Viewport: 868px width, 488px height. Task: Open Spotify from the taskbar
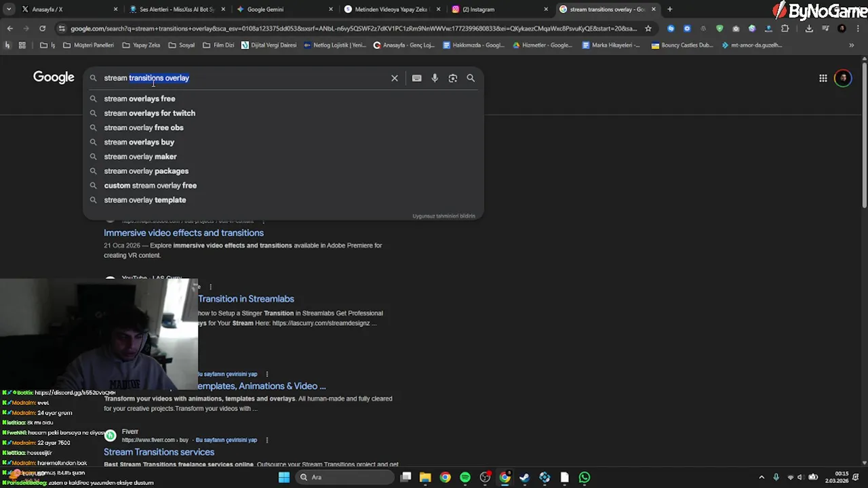(465, 477)
